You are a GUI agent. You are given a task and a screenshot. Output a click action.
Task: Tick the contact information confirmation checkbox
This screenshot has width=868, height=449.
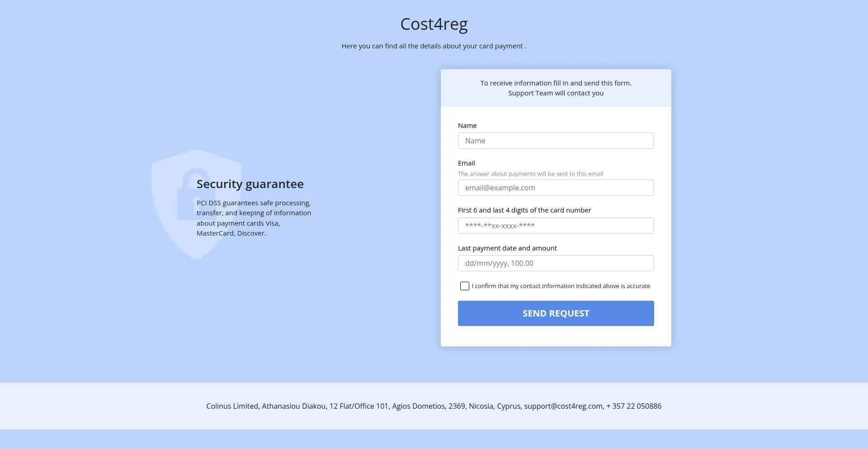(x=464, y=286)
